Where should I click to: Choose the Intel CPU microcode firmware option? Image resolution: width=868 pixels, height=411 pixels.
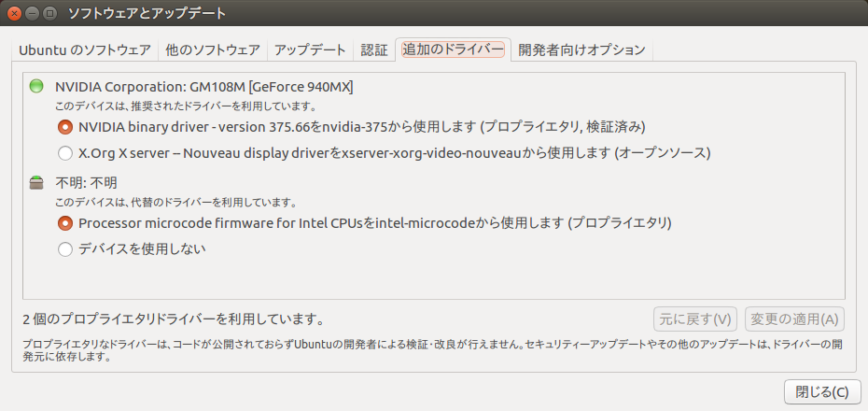pyautogui.click(x=65, y=223)
